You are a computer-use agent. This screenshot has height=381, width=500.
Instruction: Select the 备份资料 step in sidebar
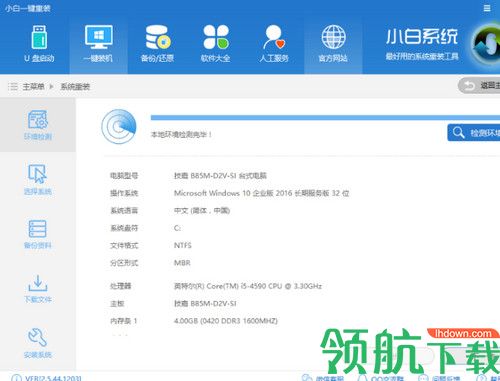coord(38,234)
